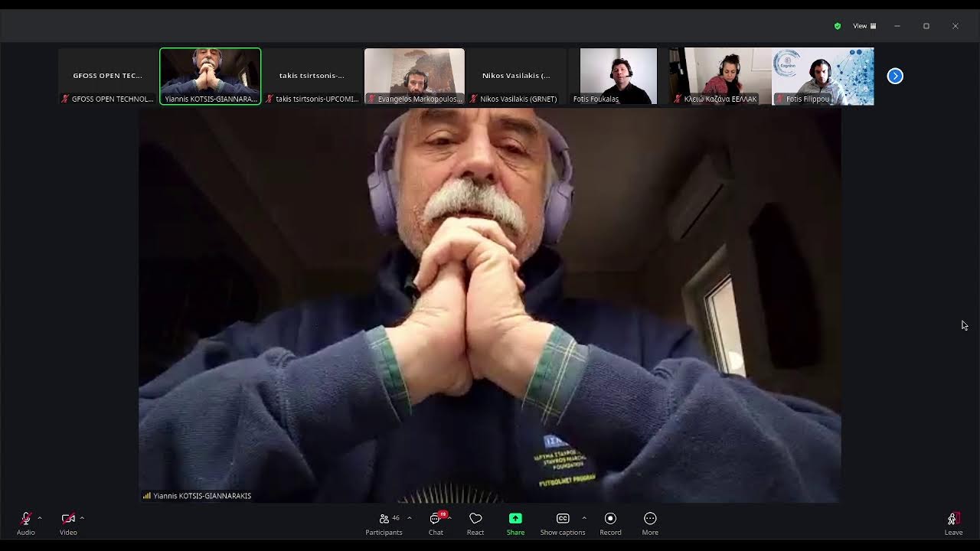
Task: Open the Chat panel
Action: pyautogui.click(x=436, y=523)
